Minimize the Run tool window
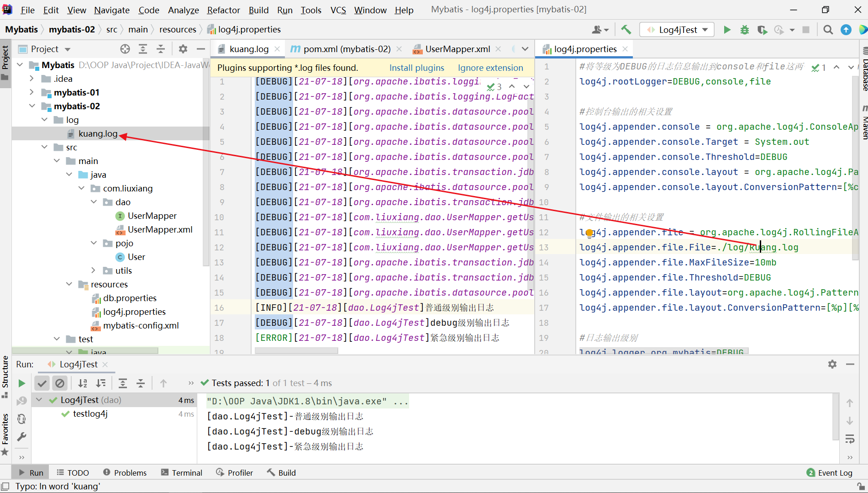 (850, 364)
